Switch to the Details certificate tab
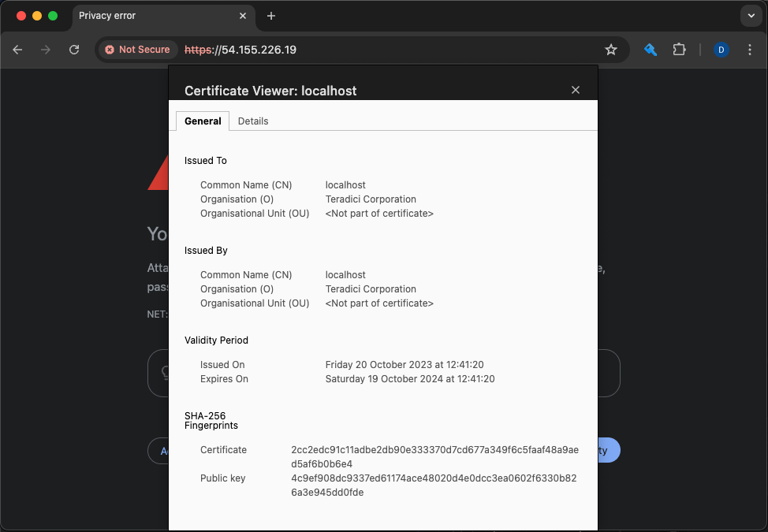Screen dimensions: 768x532 pos(253,121)
